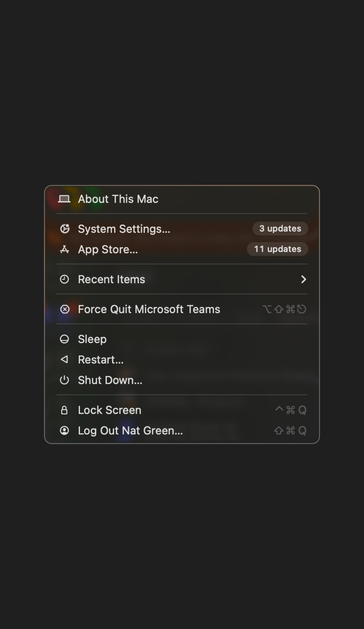Open About This Mac
Image resolution: width=364 pixels, height=629 pixels.
[x=118, y=199]
